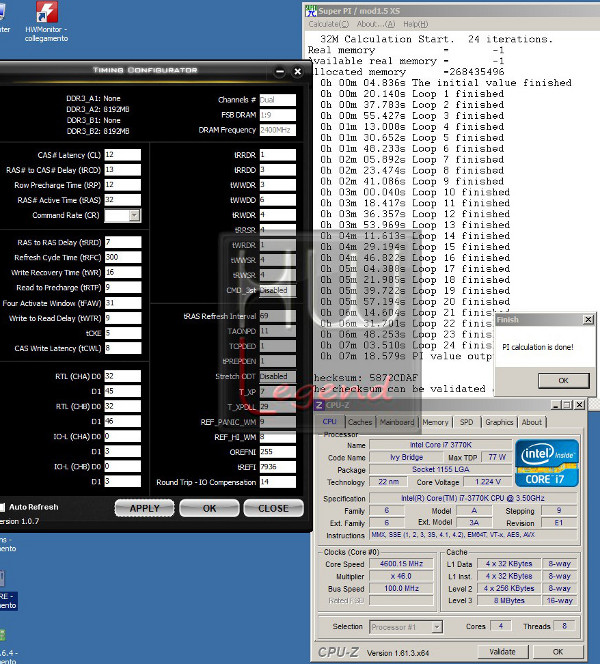Close the Timing Configurator with the X icon
600x664 pixels.
coord(298,72)
